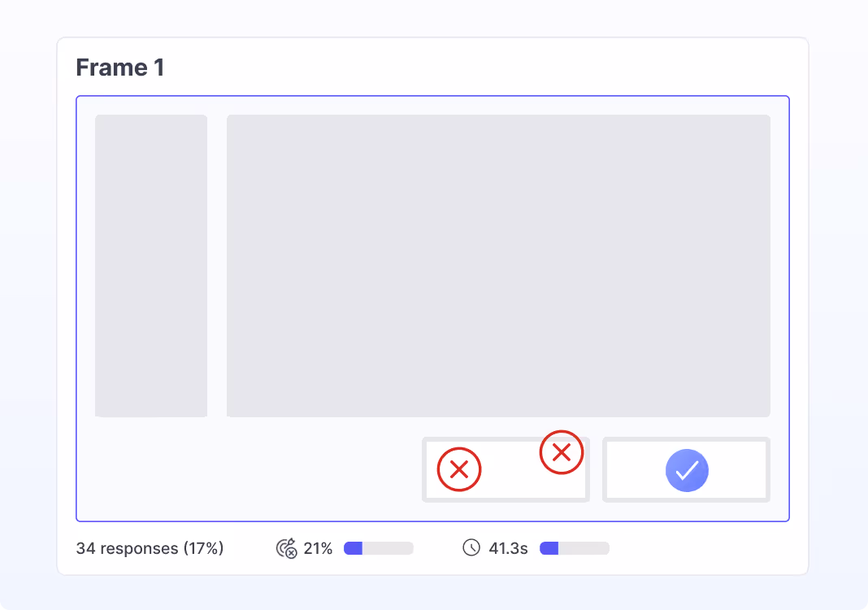Open the large image placeholder panel
Image resolution: width=868 pixels, height=610 pixels.
[498, 264]
